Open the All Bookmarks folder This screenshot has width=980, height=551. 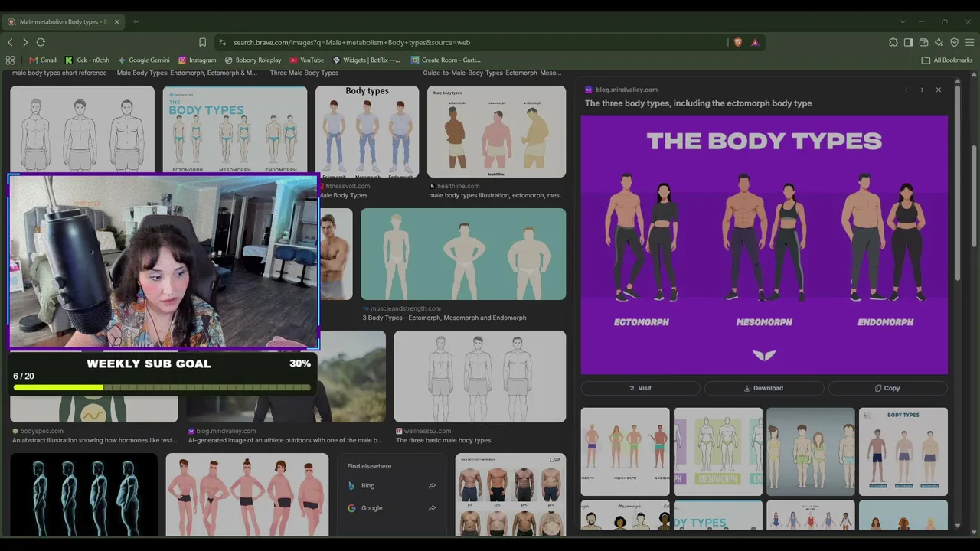947,60
